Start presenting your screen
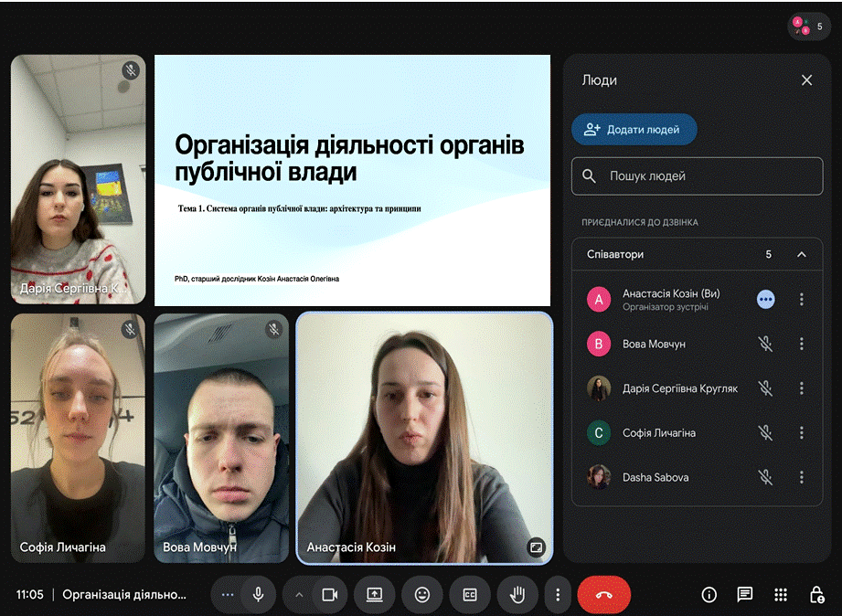Viewport: 842px width, 616px height. pos(374,594)
